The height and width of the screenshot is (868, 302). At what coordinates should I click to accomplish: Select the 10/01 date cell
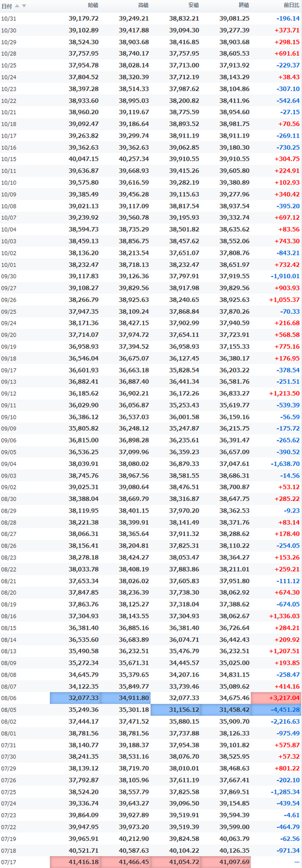click(x=8, y=265)
